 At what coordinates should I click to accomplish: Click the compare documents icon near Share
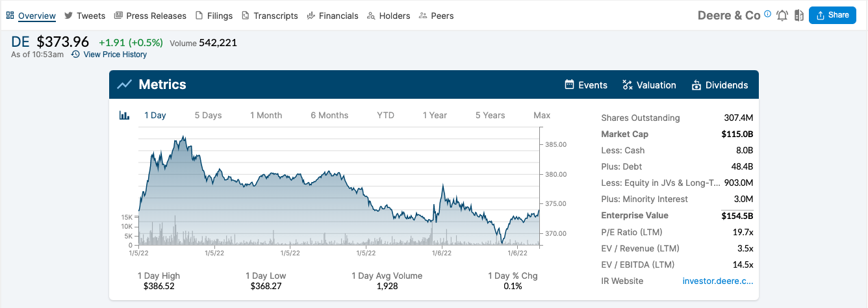point(798,16)
